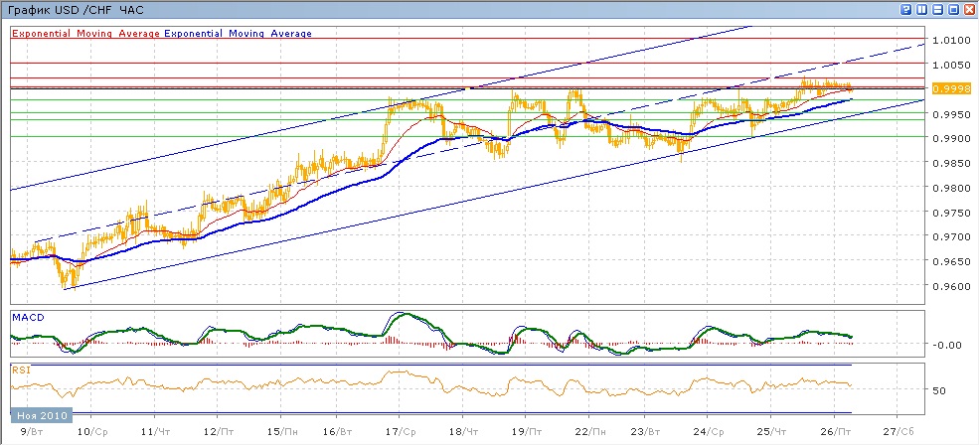Click the RSI indicator label
Screen dimensions: 980x446
20,370
